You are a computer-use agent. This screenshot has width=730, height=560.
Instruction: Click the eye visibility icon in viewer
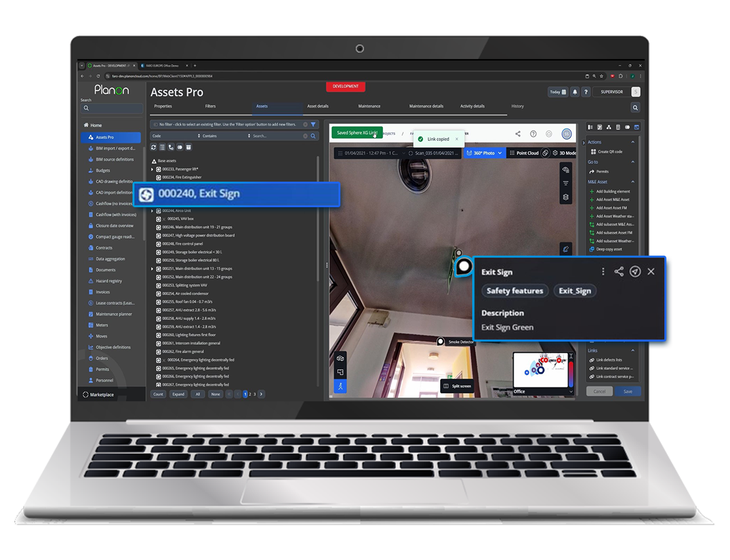(565, 169)
